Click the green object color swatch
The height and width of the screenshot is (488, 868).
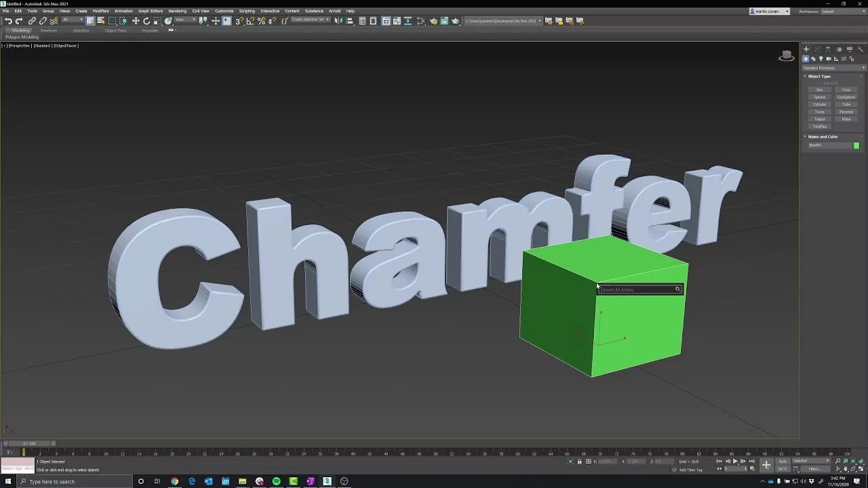[x=856, y=145]
